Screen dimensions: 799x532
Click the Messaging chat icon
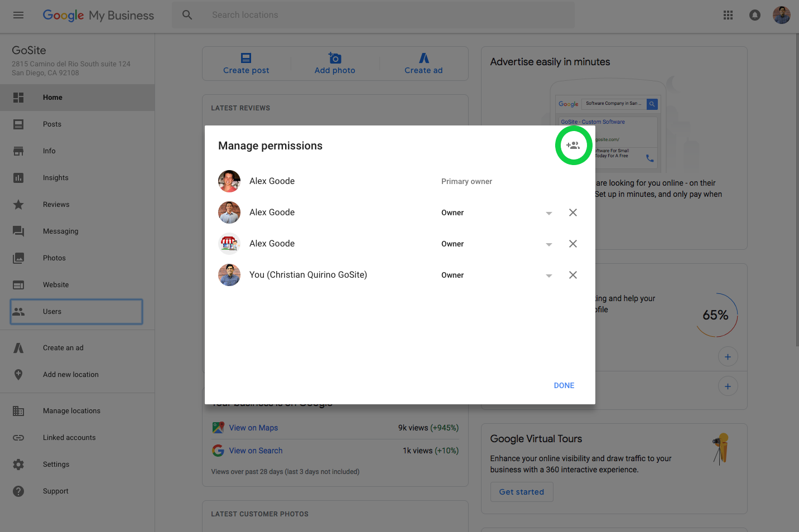pos(18,231)
